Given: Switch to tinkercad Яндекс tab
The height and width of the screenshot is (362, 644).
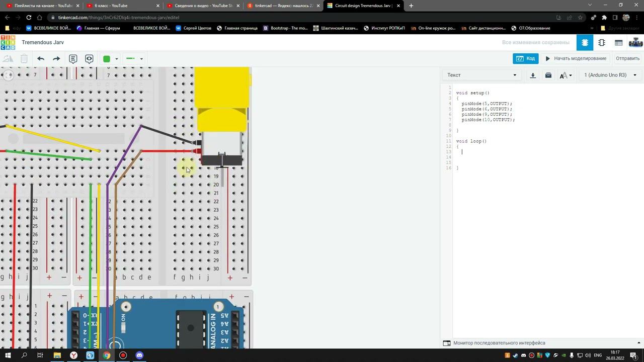Looking at the screenshot, I should pyautogui.click(x=283, y=6).
